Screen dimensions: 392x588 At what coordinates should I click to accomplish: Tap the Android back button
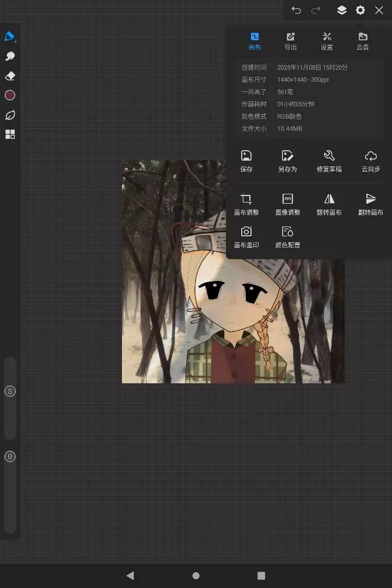(131, 575)
